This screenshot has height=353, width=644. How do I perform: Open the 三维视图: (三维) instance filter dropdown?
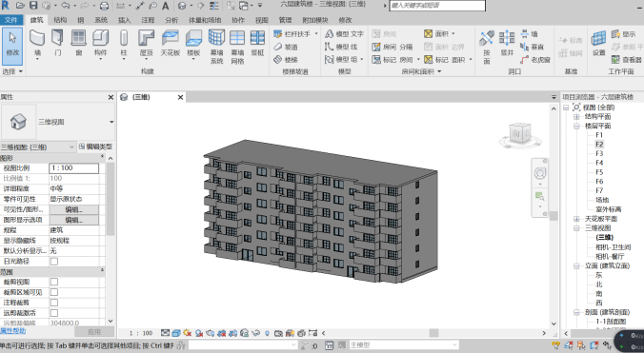(71, 147)
